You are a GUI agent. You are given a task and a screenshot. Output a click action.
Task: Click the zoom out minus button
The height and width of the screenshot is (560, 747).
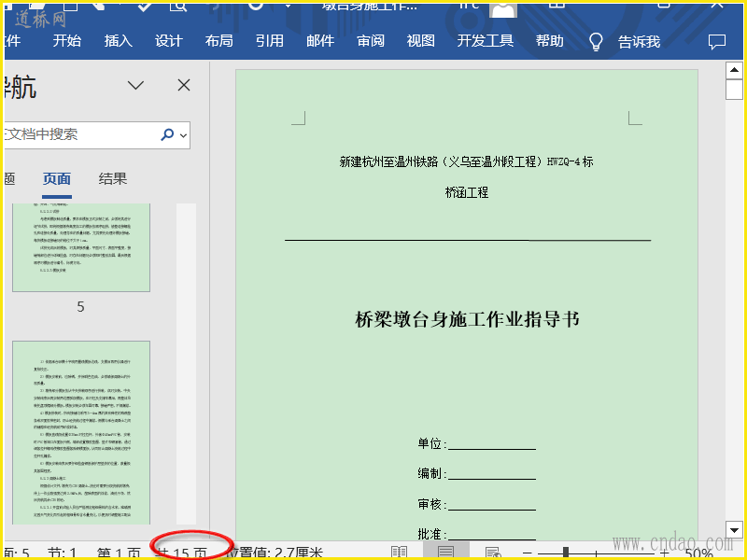[528, 553]
